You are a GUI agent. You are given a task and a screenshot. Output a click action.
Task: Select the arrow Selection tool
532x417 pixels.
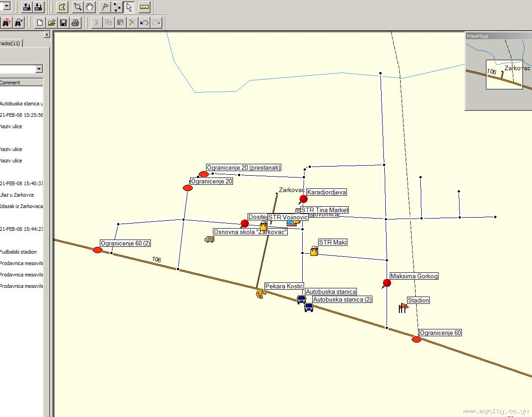129,7
